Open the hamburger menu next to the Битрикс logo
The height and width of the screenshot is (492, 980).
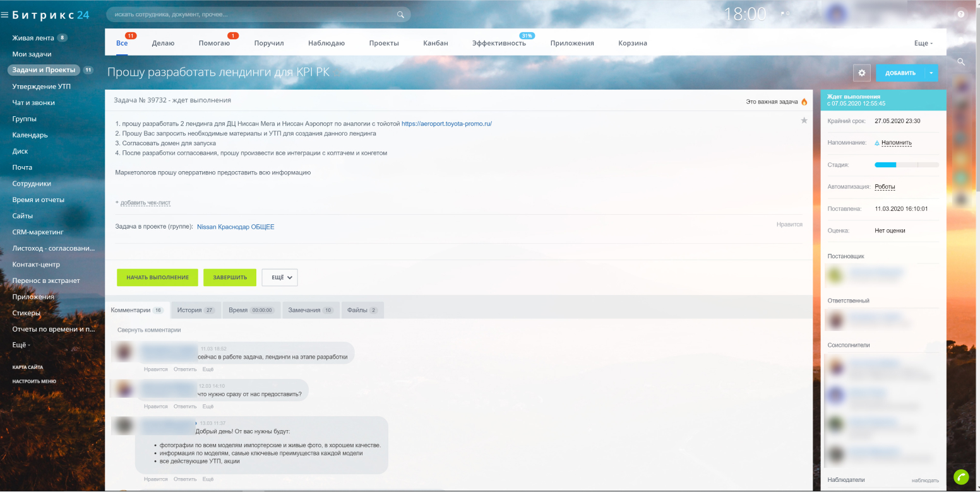tap(5, 15)
